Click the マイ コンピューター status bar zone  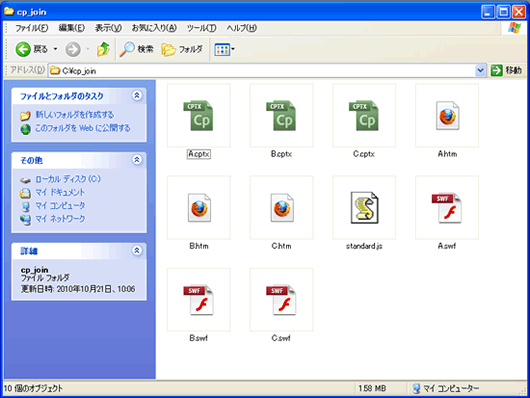446,389
